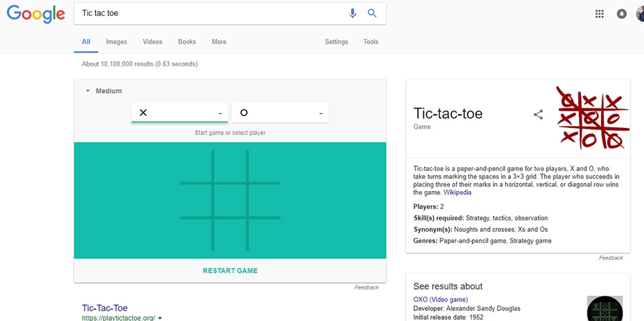Open the Google apps grid
The width and height of the screenshot is (644, 321).
(x=600, y=13)
